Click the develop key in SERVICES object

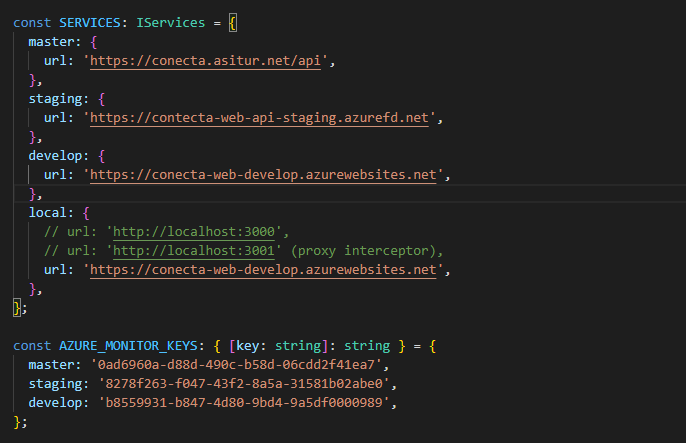click(55, 156)
